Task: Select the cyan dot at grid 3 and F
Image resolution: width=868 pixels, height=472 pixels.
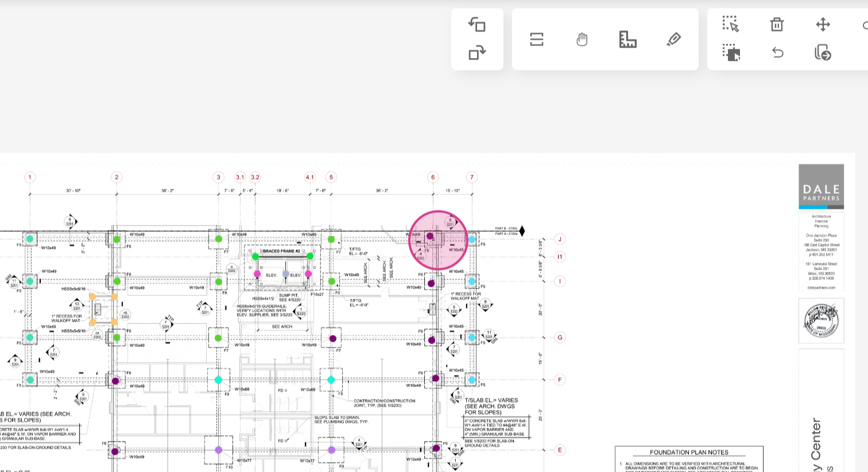Action: (x=218, y=380)
